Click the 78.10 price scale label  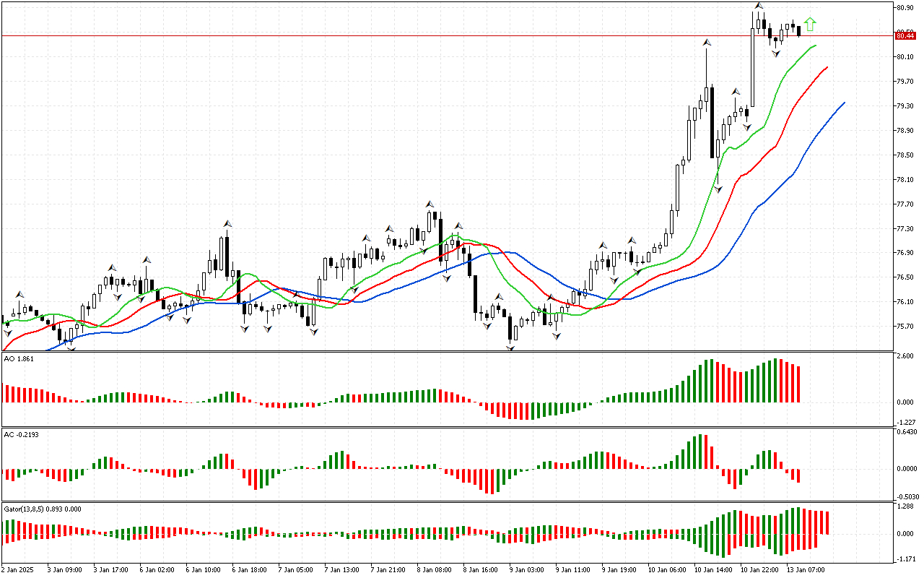pyautogui.click(x=905, y=180)
